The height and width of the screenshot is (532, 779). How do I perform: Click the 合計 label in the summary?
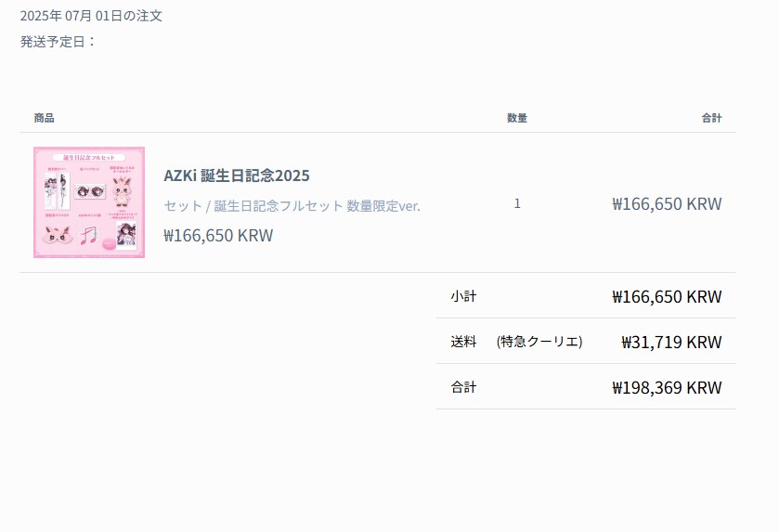click(463, 387)
